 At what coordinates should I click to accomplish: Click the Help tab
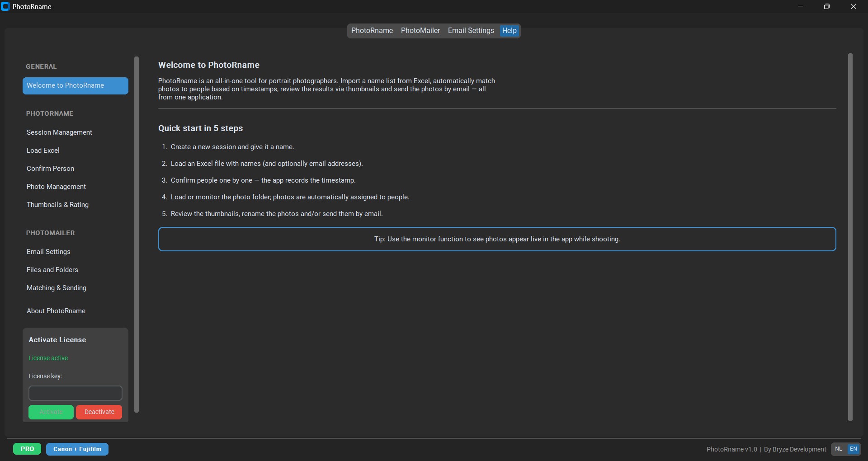pyautogui.click(x=509, y=31)
